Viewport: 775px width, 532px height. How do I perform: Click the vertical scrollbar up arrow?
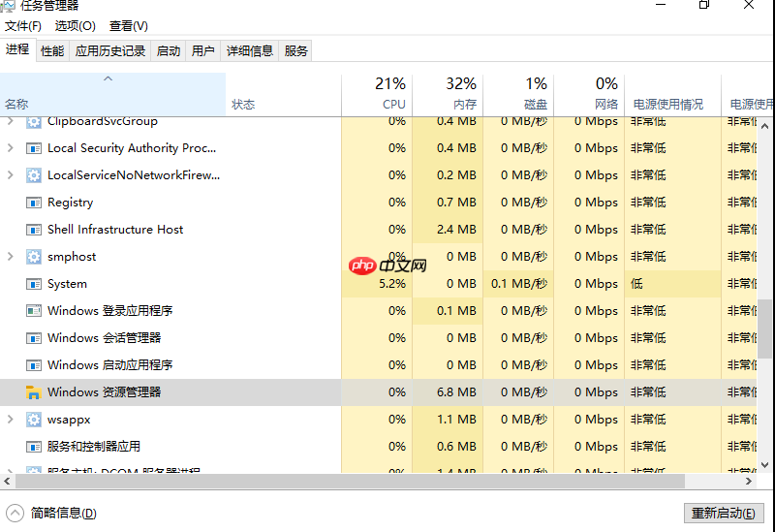coord(764,127)
